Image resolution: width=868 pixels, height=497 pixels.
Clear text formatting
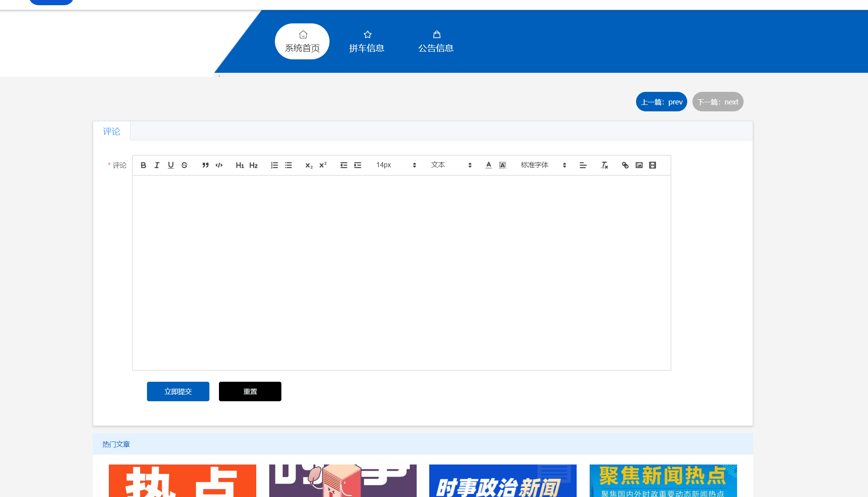point(604,165)
